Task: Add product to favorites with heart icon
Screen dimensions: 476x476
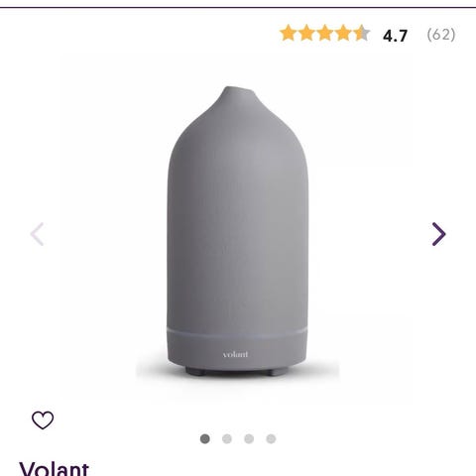Action: (x=43, y=419)
